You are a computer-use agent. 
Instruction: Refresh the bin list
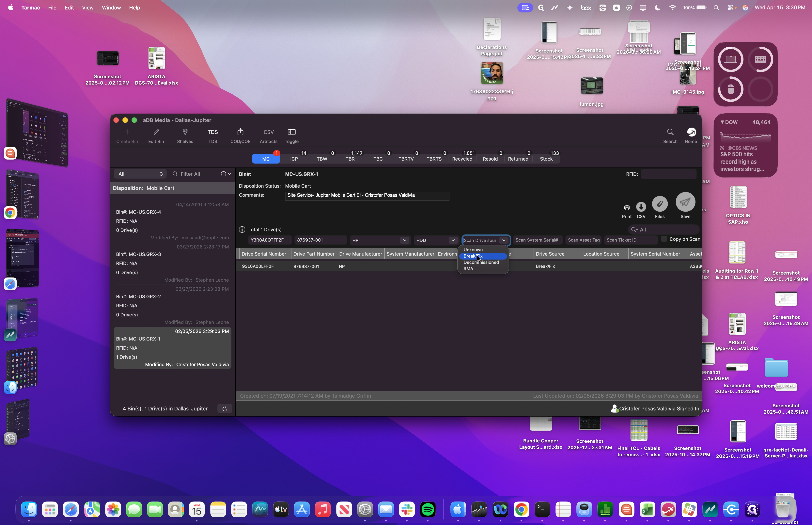tap(225, 408)
